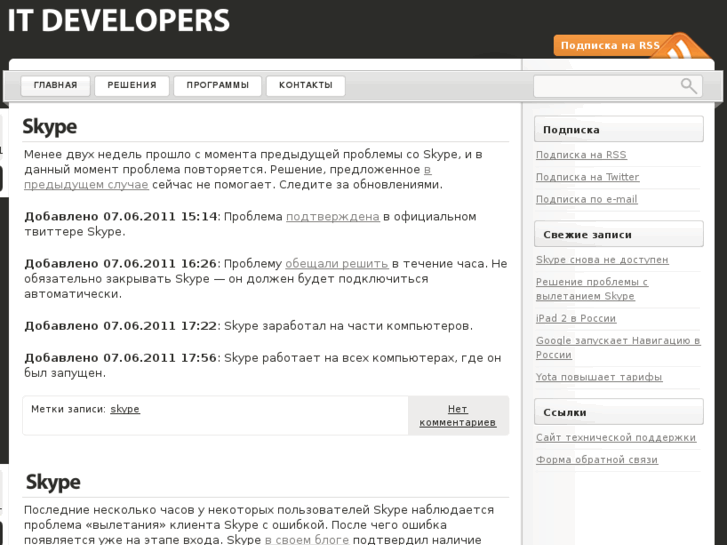Click the 'Добавлено 07.06.2011 17:22' text
The width and height of the screenshot is (727, 545).
pos(121,326)
